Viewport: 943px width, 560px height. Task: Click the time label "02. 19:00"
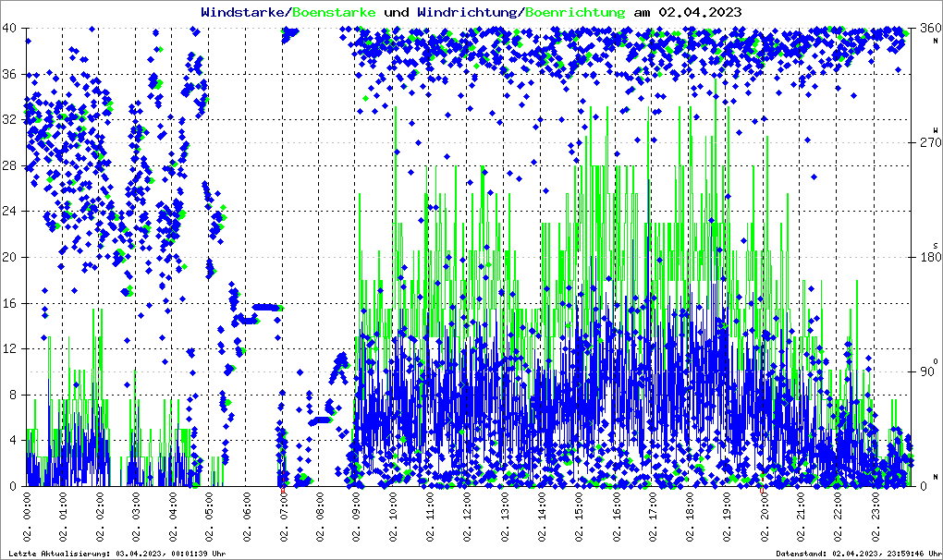(x=727, y=517)
